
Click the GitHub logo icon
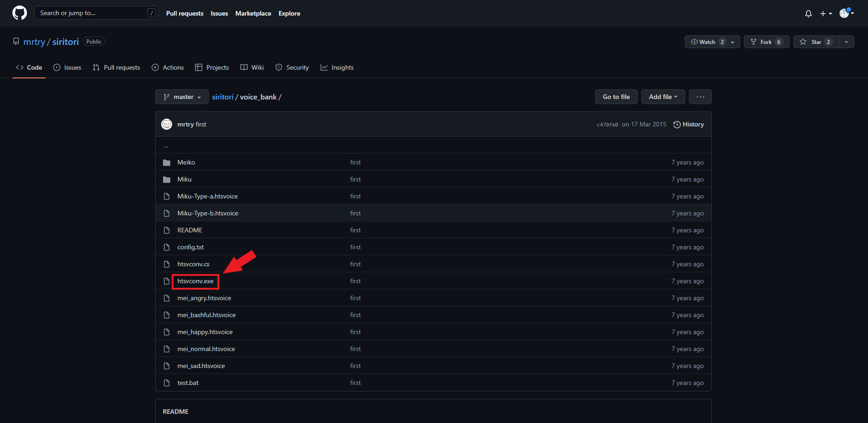[20, 13]
